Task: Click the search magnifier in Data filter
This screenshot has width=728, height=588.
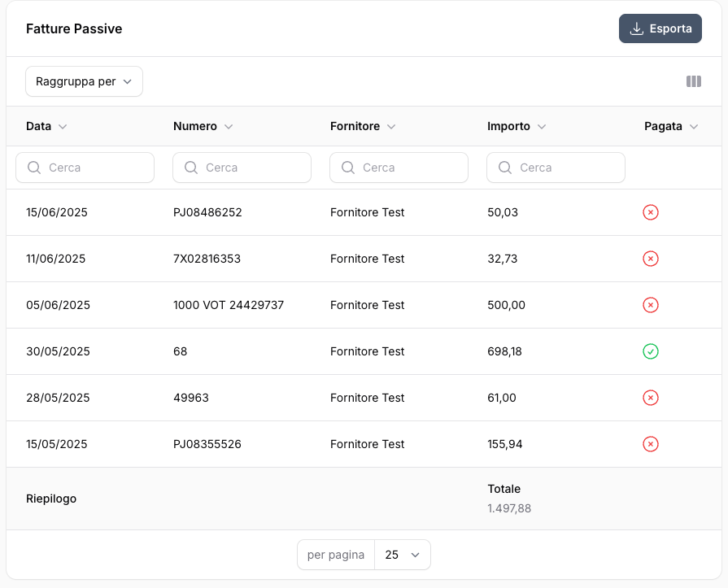Action: [34, 168]
